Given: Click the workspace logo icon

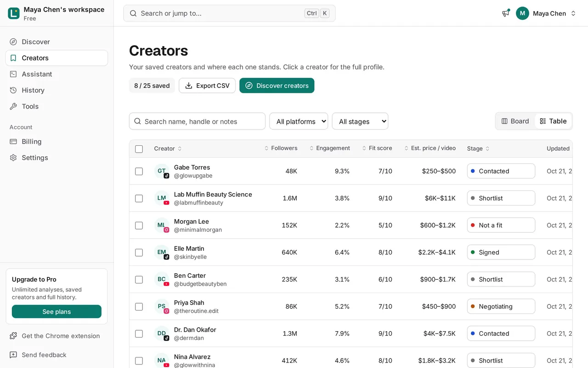Looking at the screenshot, I should pyautogui.click(x=14, y=13).
